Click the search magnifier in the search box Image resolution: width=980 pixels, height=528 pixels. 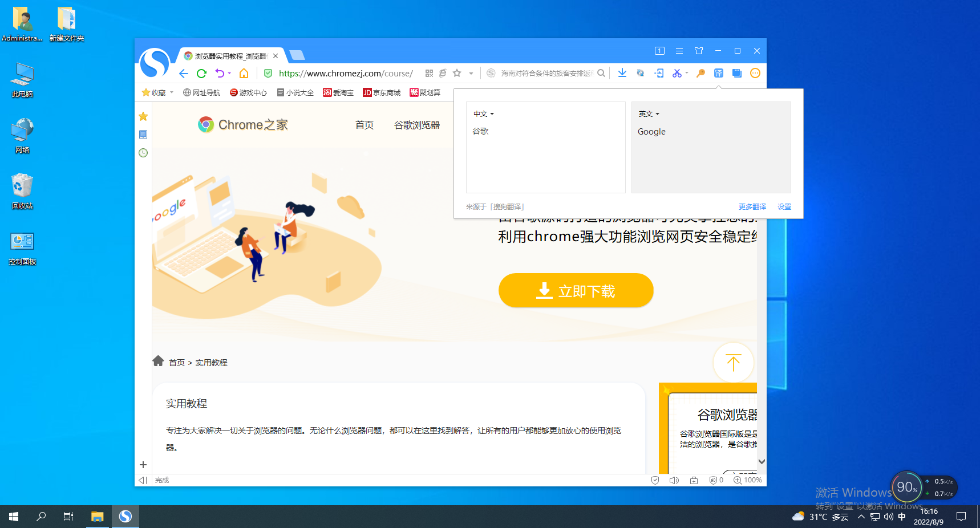click(x=601, y=73)
